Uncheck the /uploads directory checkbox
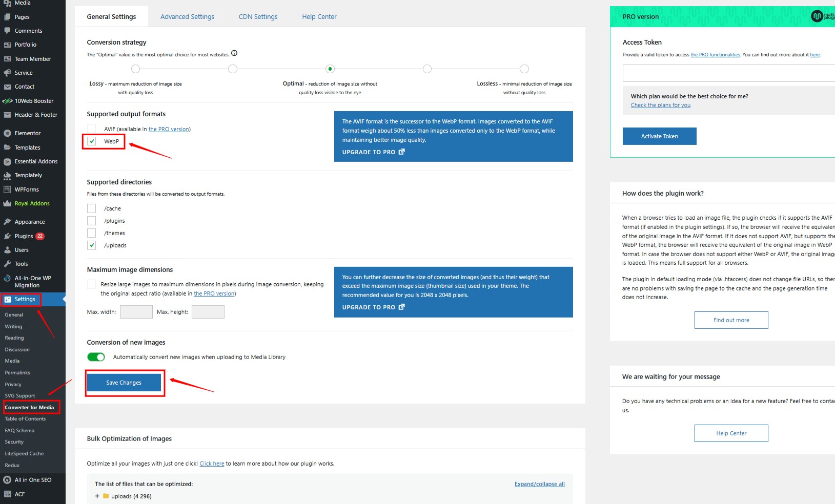Viewport: 835px width, 504px height. tap(92, 245)
